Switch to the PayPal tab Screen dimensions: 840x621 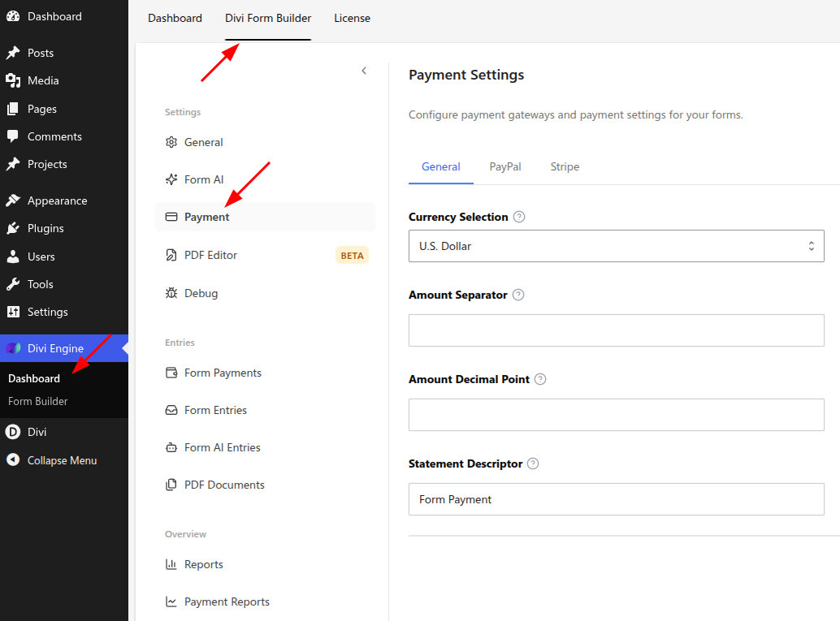505,166
